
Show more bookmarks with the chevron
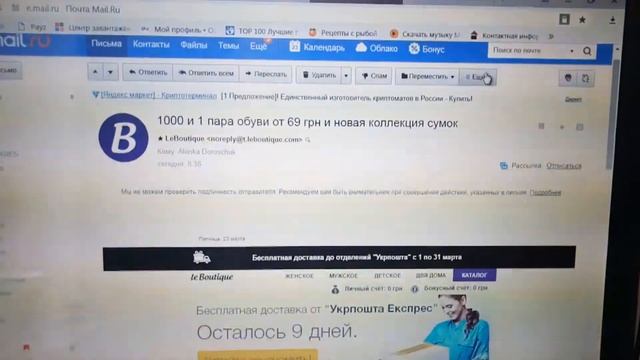coord(551,36)
